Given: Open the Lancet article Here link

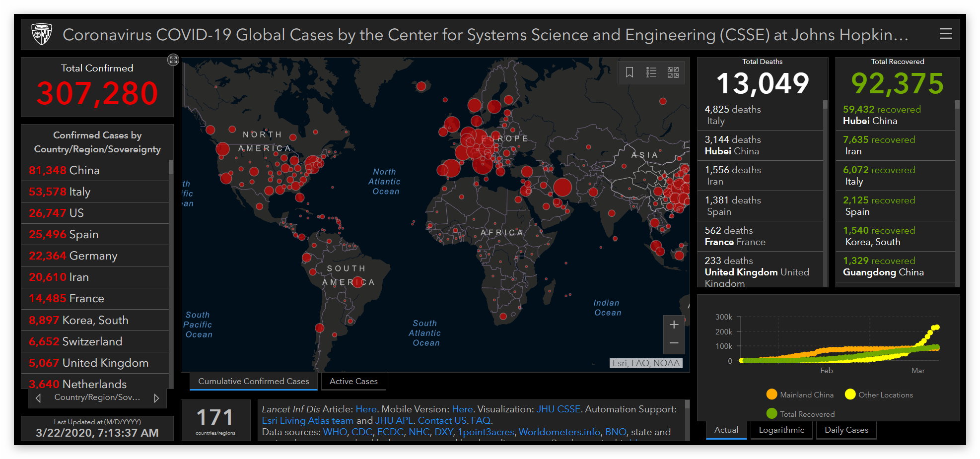Looking at the screenshot, I should point(366,409).
